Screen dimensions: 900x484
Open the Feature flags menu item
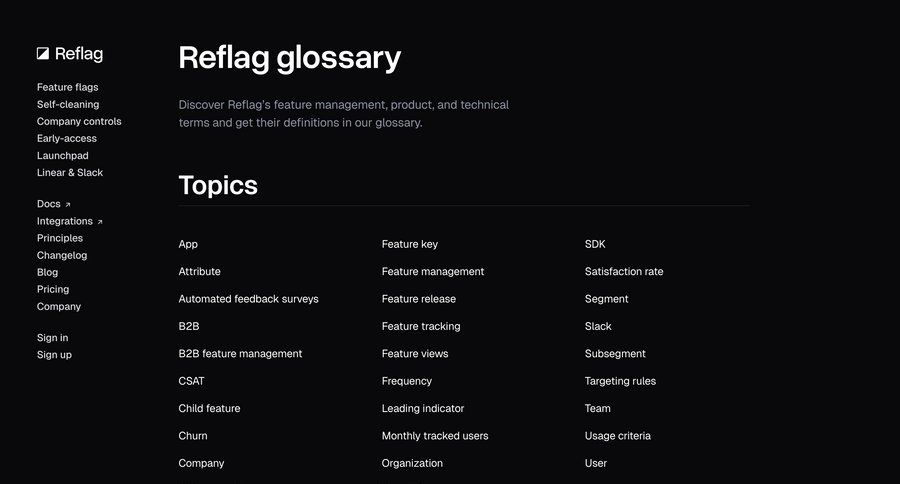click(x=68, y=87)
